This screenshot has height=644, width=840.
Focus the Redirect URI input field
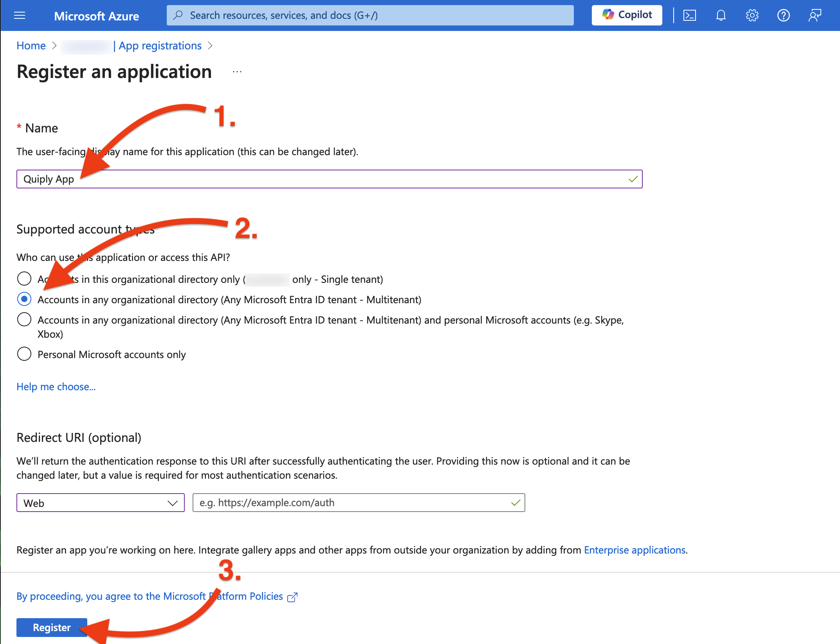tap(359, 503)
